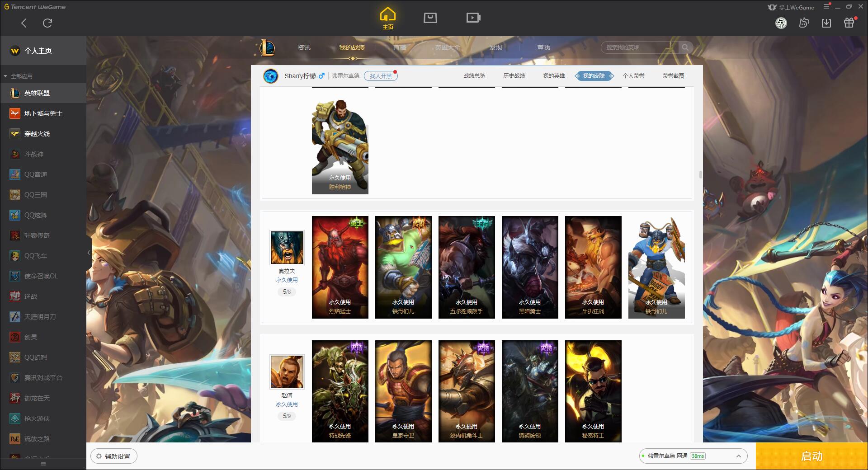Open 辅助设置 settings button
This screenshot has width=868, height=470.
click(x=114, y=456)
